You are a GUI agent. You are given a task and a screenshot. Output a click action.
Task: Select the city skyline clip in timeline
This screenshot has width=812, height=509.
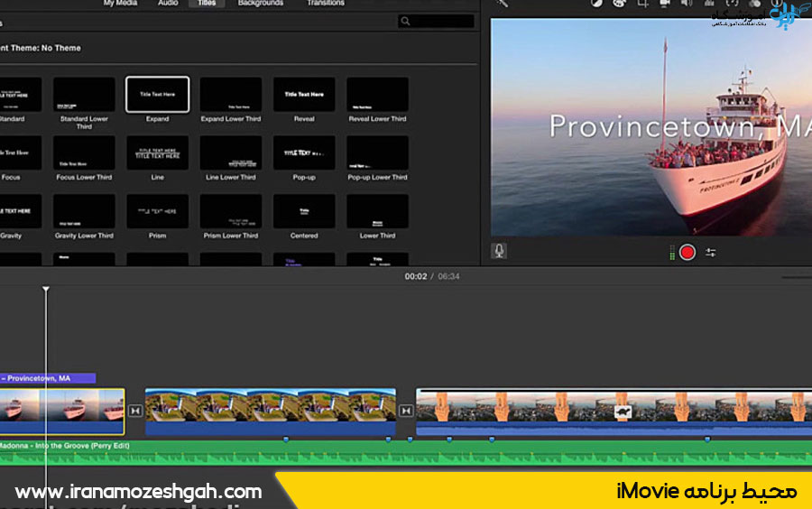[614, 412]
